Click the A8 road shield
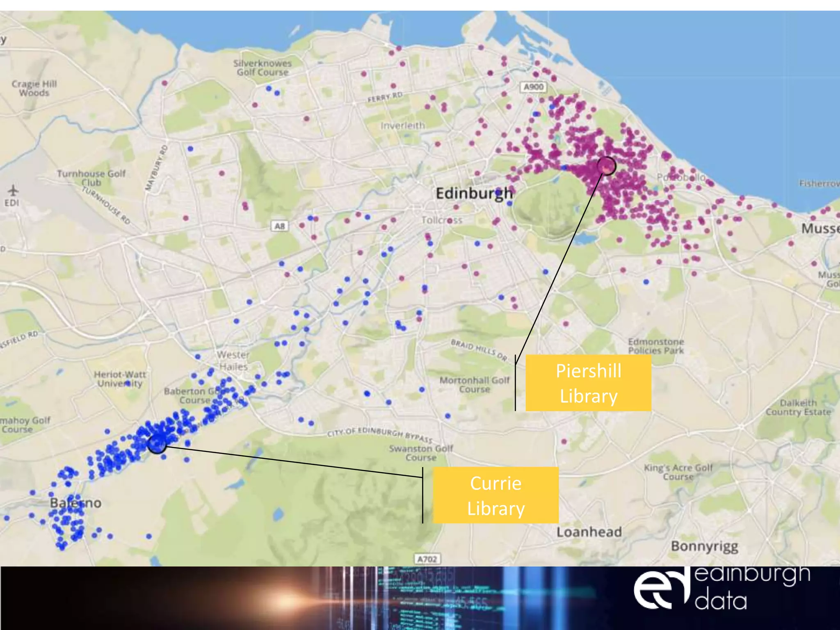This screenshot has width=840, height=630. (x=279, y=226)
